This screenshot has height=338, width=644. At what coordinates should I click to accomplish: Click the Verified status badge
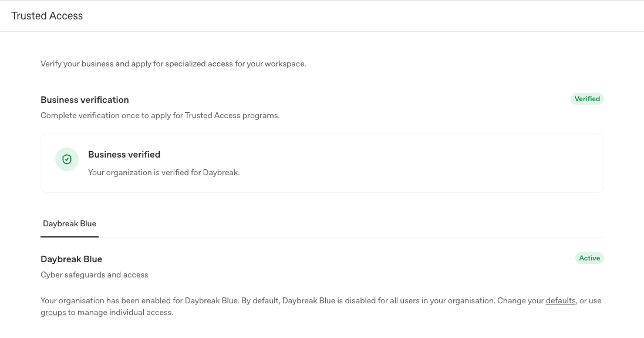pos(587,99)
